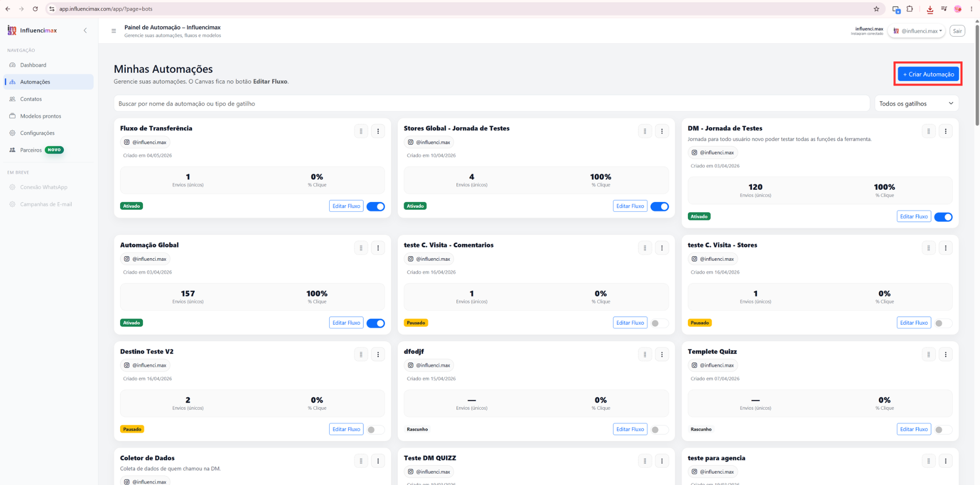This screenshot has height=485, width=980.
Task: Deactivate the Automação Global toggle
Action: coord(376,323)
